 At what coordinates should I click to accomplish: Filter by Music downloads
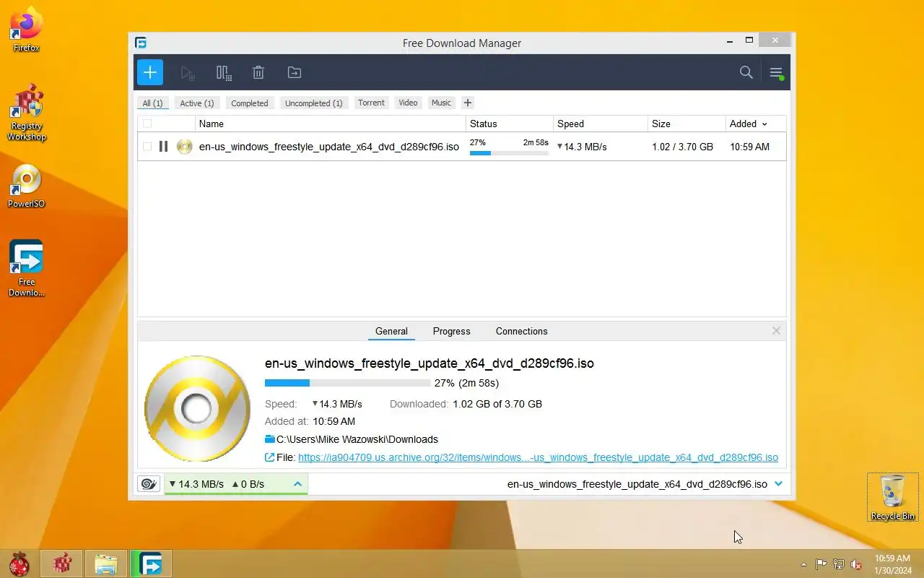click(441, 103)
